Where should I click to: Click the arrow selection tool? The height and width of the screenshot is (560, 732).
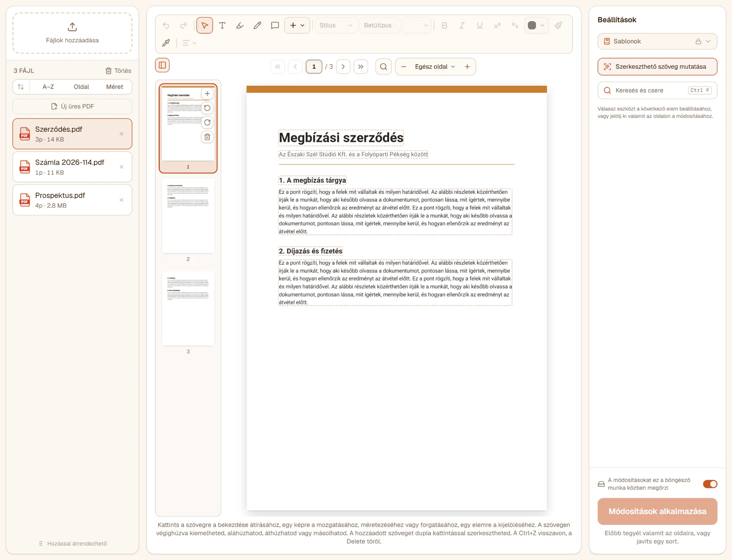[205, 25]
